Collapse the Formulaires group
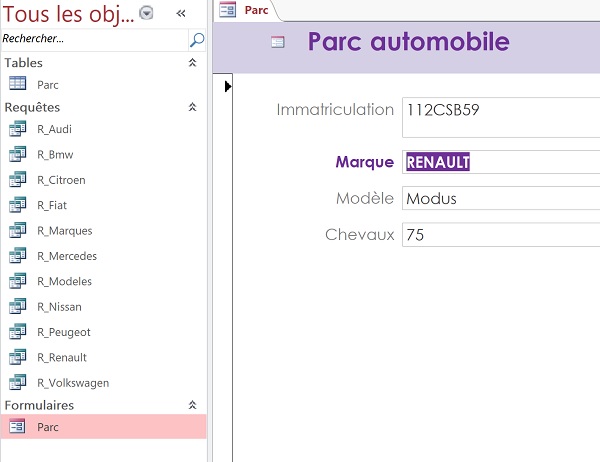The height and width of the screenshot is (462, 600). click(x=192, y=405)
